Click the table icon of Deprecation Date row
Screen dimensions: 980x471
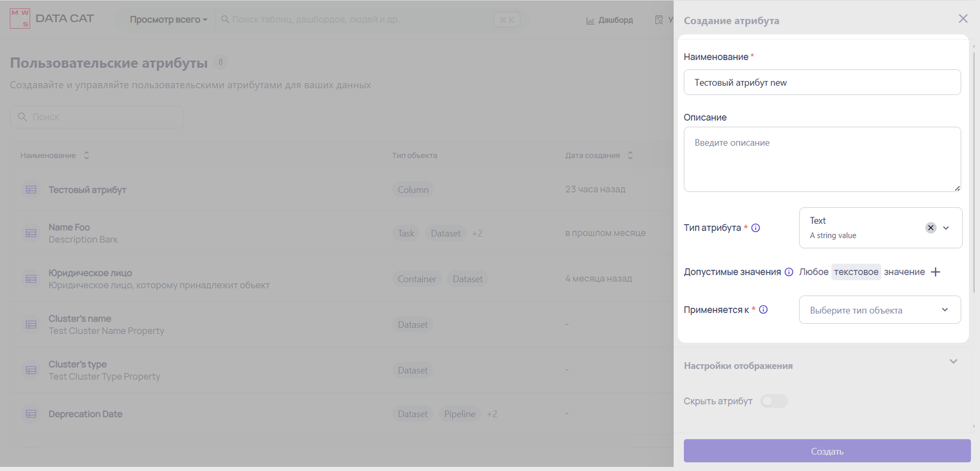click(x=31, y=414)
